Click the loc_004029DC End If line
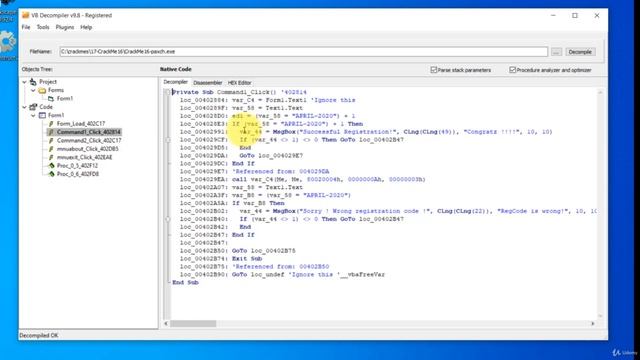 coord(217,164)
